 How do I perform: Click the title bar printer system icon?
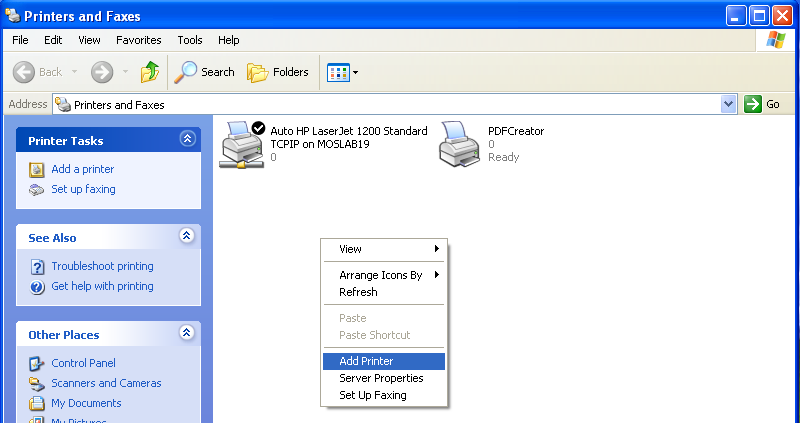tap(13, 15)
